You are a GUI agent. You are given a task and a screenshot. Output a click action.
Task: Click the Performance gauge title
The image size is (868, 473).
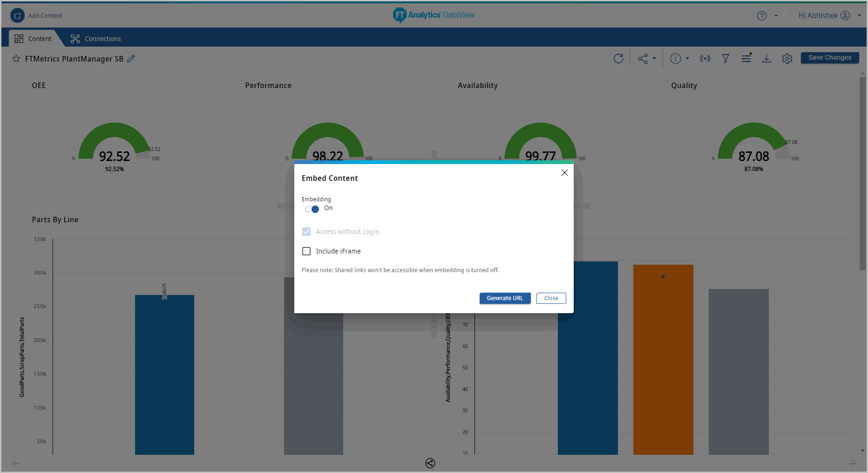(268, 85)
